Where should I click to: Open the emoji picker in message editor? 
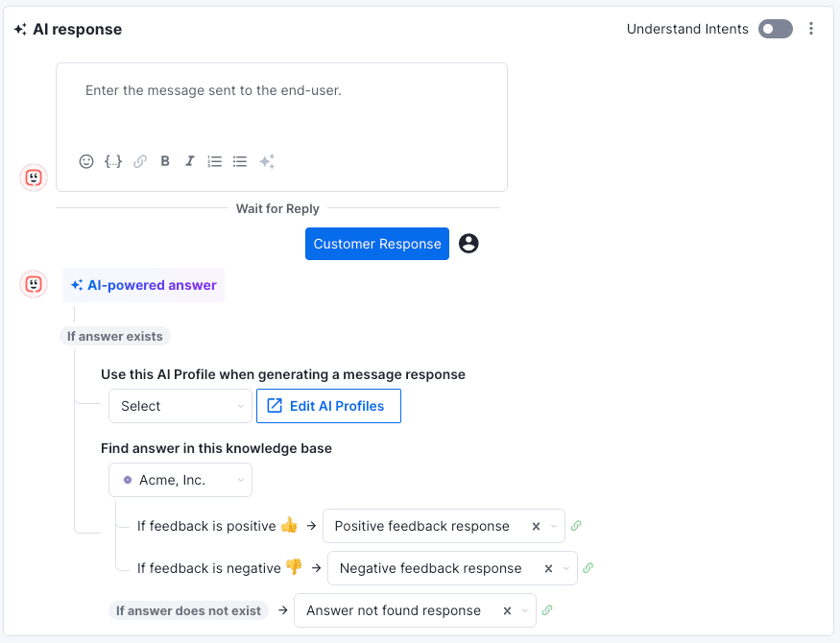86,161
